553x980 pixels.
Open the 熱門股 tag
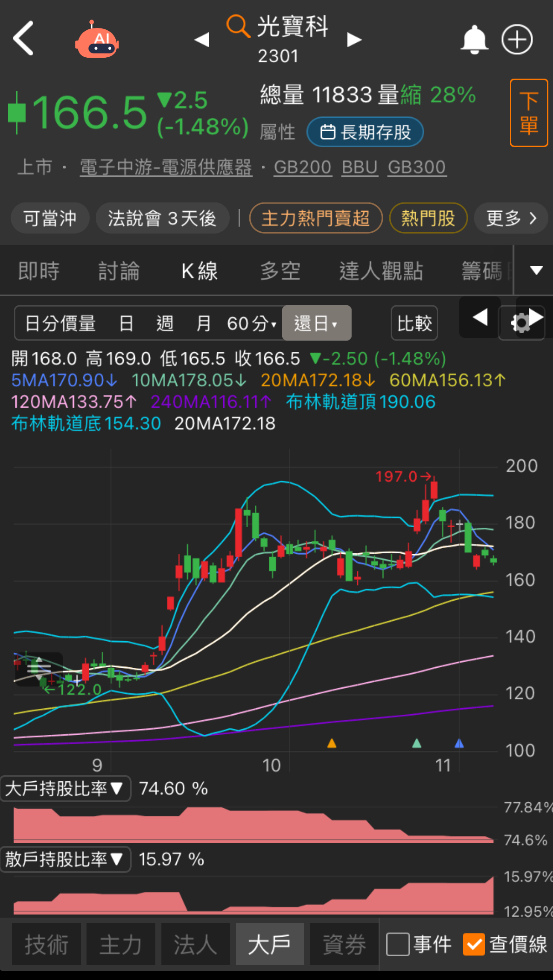[428, 218]
